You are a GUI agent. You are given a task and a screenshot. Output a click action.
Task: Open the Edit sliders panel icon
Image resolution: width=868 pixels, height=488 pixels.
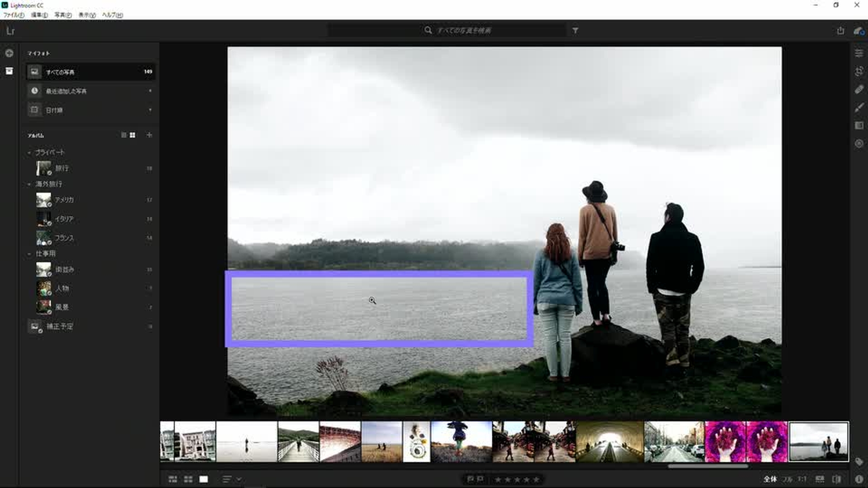tap(859, 53)
